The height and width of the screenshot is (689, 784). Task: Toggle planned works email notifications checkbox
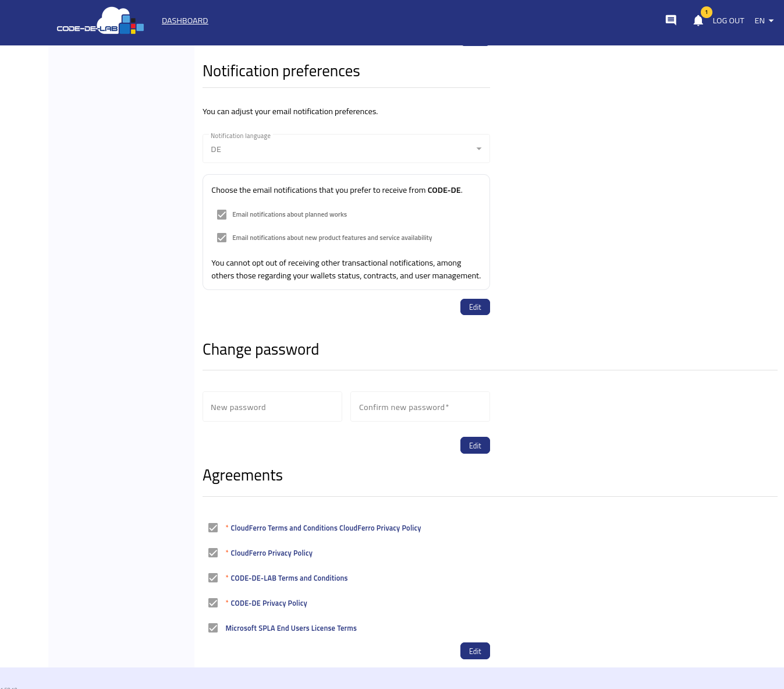pyautogui.click(x=222, y=214)
